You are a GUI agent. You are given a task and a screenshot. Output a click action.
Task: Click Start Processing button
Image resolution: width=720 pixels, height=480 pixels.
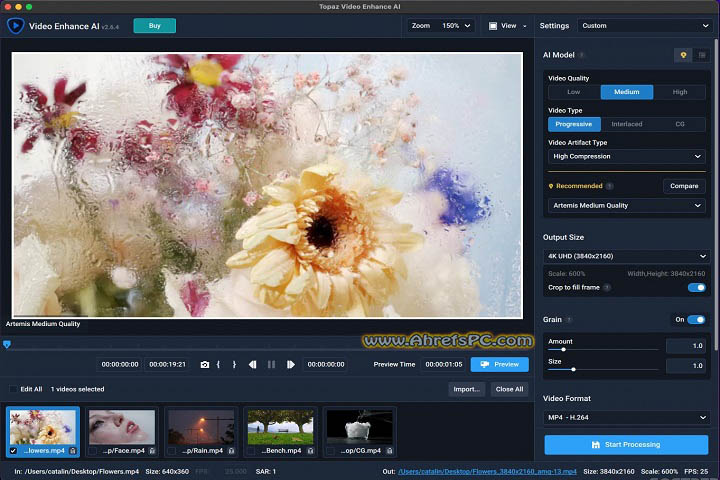(626, 445)
